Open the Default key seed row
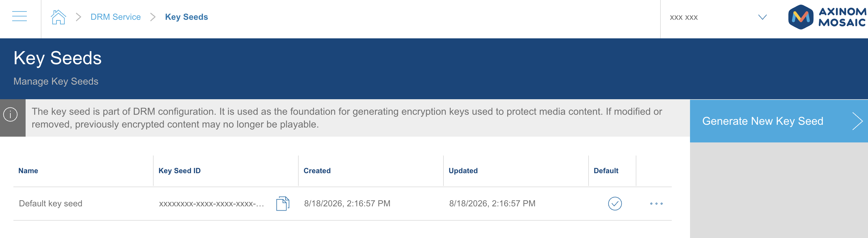This screenshot has height=238, width=868. click(x=342, y=204)
